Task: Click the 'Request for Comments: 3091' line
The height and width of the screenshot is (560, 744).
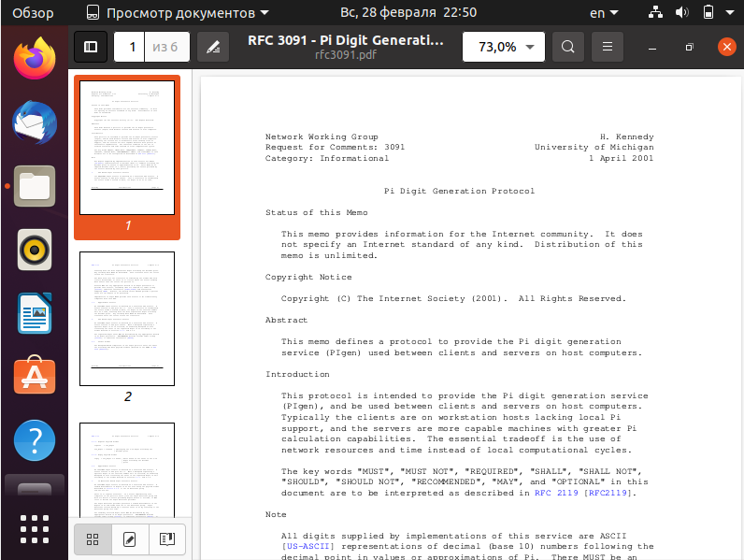Action: pos(335,147)
